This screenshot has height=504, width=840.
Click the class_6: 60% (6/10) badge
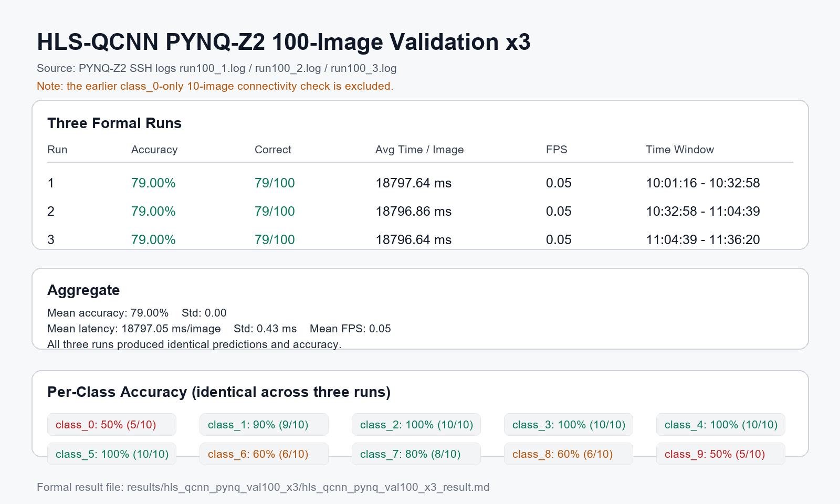pos(264,454)
